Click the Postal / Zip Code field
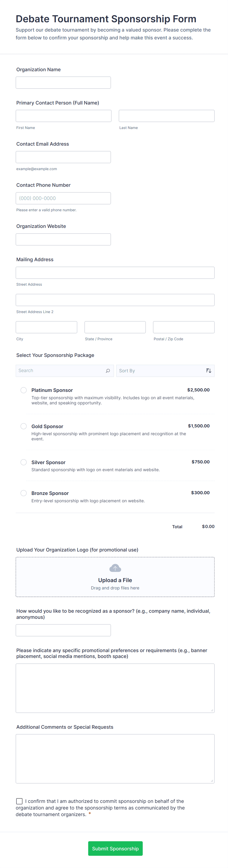228x868 pixels. [x=183, y=327]
